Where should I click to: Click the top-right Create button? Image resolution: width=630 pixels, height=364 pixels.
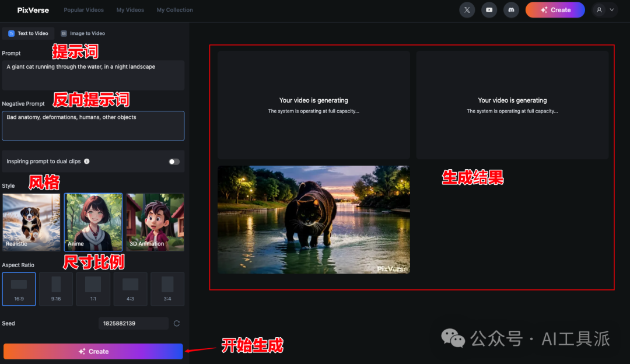555,10
